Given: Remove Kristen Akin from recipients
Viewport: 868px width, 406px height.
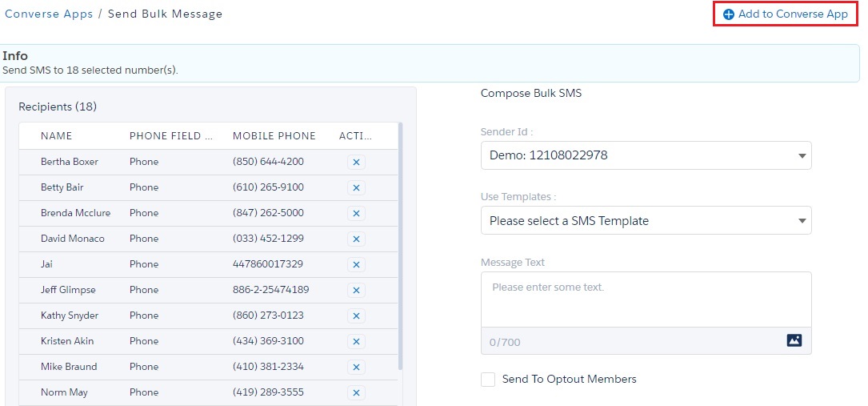Looking at the screenshot, I should coord(357,341).
